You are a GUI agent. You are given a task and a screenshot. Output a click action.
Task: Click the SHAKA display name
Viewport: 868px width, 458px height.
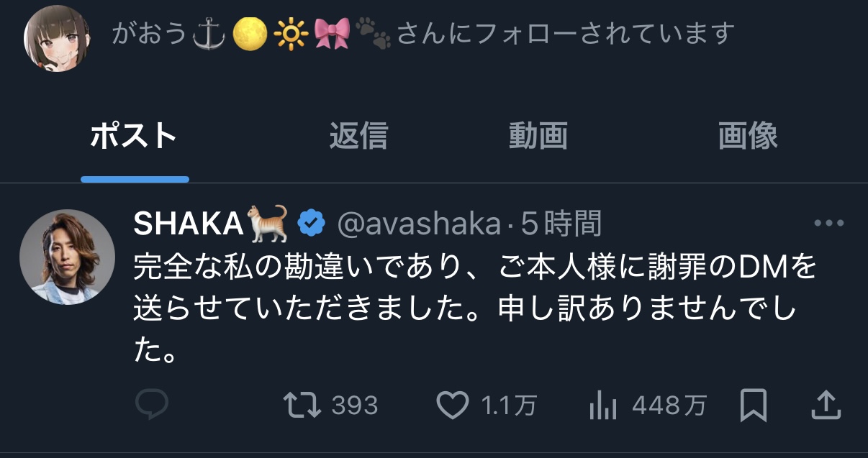(x=189, y=225)
